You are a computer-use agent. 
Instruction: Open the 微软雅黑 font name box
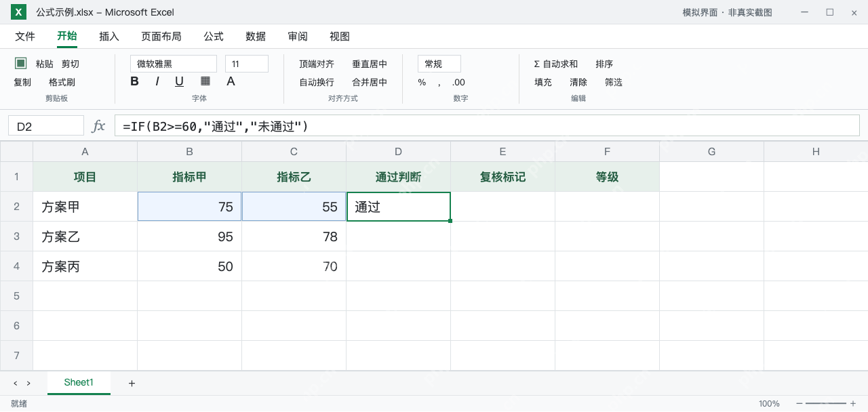point(174,64)
